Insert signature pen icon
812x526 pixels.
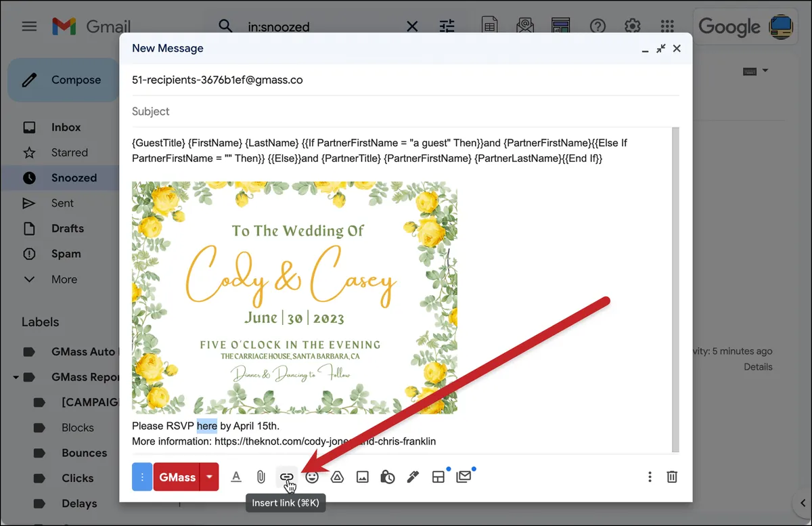[x=413, y=477]
